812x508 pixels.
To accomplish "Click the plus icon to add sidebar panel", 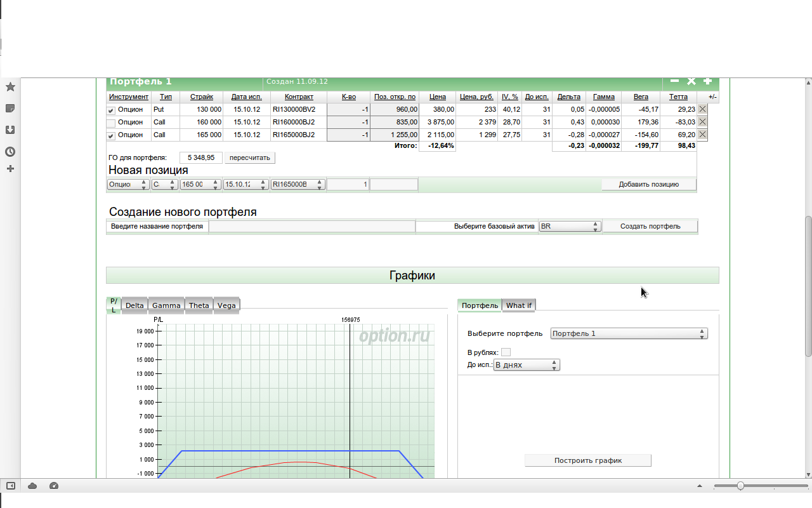I will tap(10, 169).
